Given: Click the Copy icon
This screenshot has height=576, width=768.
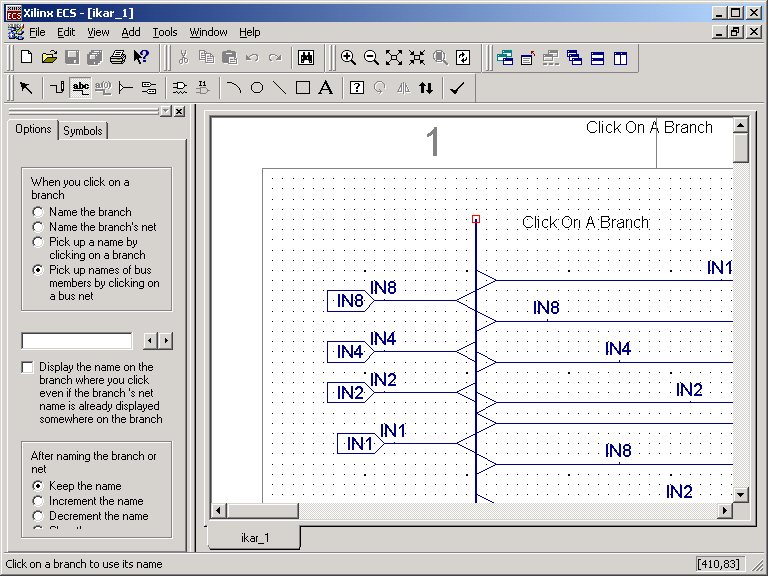Looking at the screenshot, I should 206,58.
